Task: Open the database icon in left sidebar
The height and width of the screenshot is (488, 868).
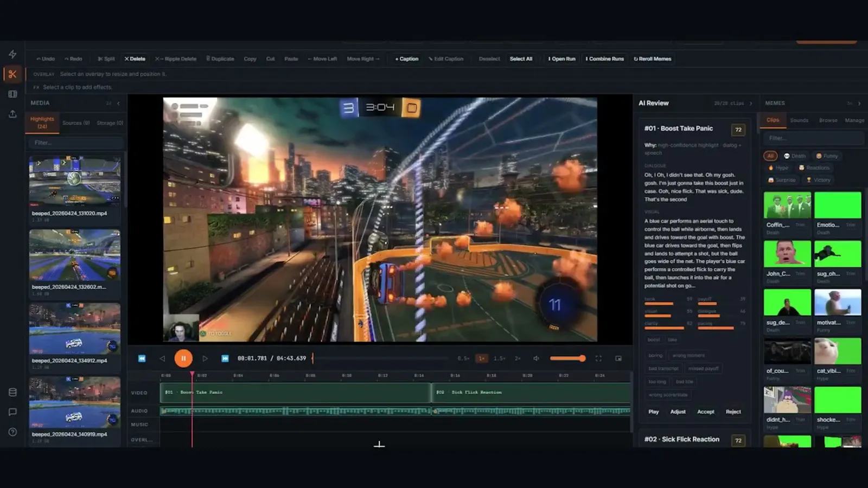Action: pos(12,392)
